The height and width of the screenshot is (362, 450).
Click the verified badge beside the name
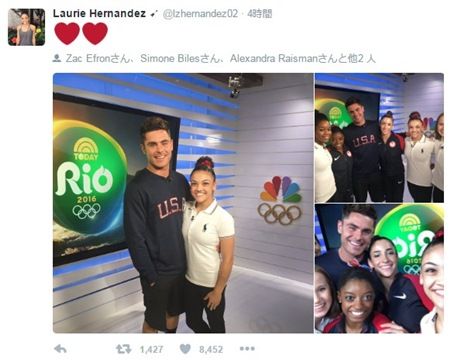click(x=154, y=14)
